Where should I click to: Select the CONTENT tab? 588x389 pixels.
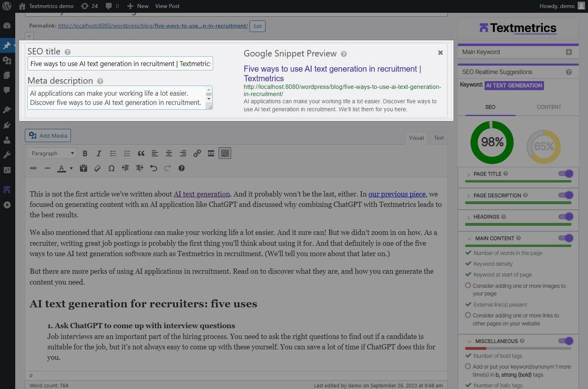pyautogui.click(x=549, y=107)
